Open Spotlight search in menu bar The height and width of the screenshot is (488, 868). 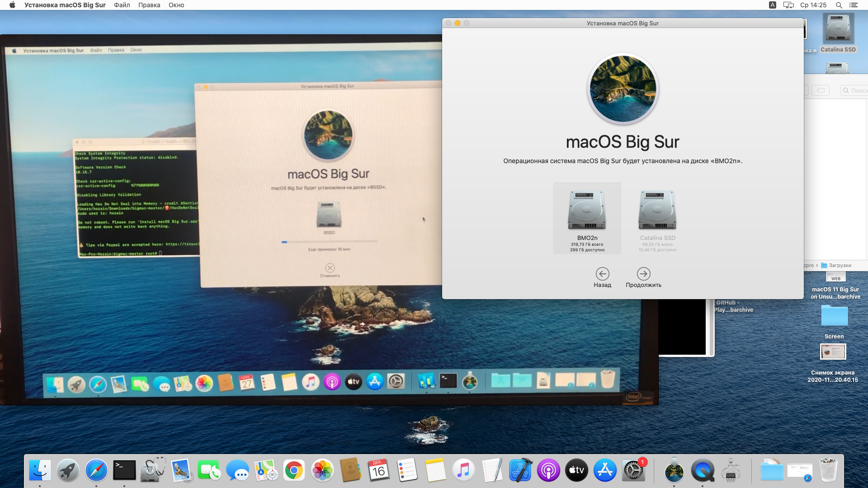(839, 5)
